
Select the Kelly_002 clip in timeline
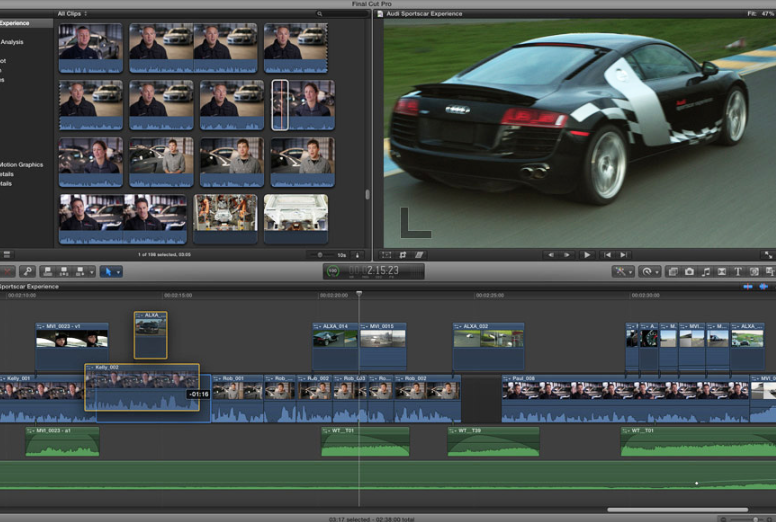(142, 388)
